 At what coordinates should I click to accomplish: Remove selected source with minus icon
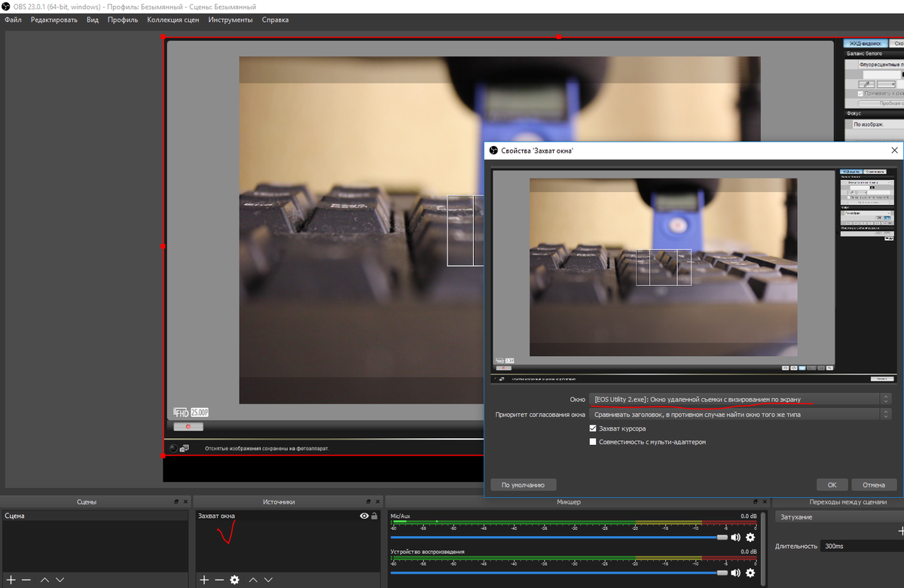[219, 580]
